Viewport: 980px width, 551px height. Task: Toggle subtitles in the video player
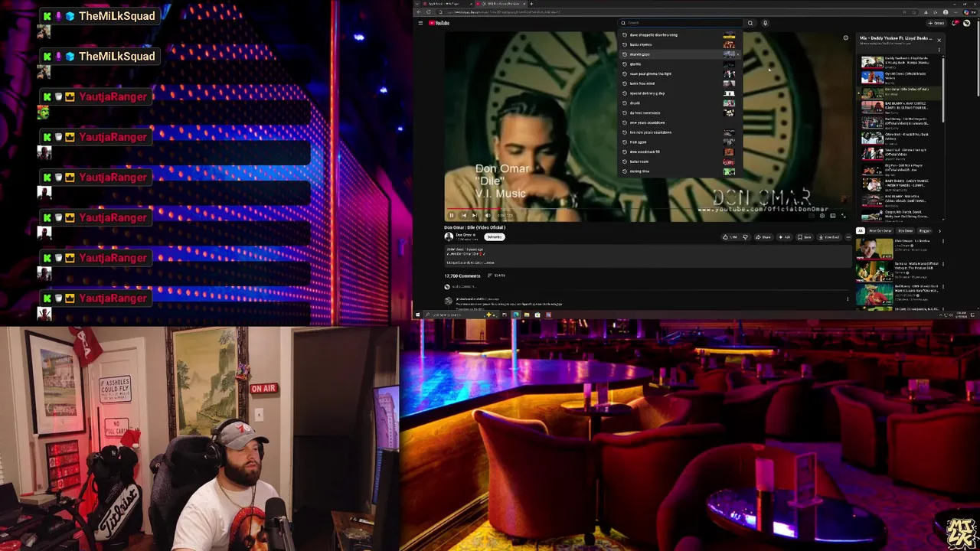(812, 216)
